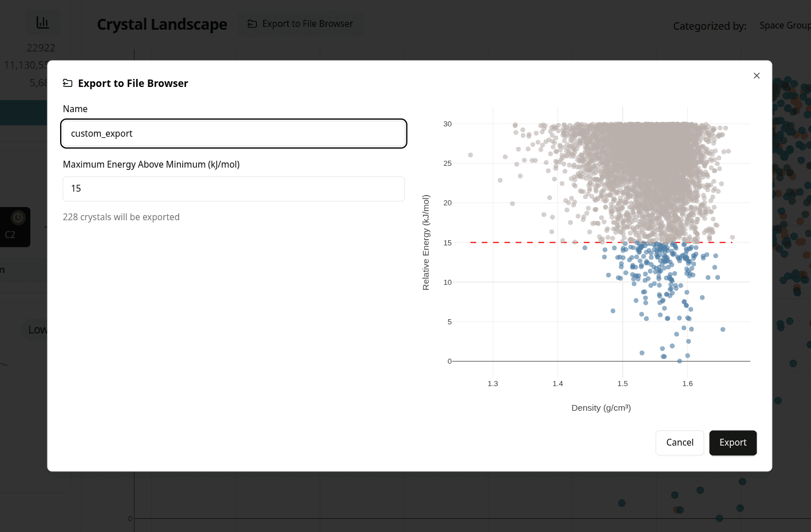Click the Crystal Landscape heading
The width and height of the screenshot is (811, 532).
(x=162, y=25)
